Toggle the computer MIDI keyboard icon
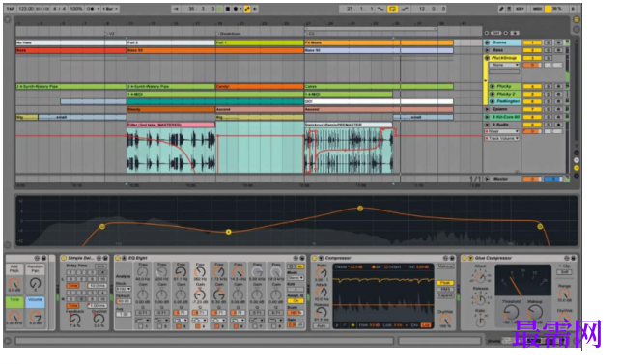Image resolution: width=620 pixels, height=364 pixels. coord(509,9)
